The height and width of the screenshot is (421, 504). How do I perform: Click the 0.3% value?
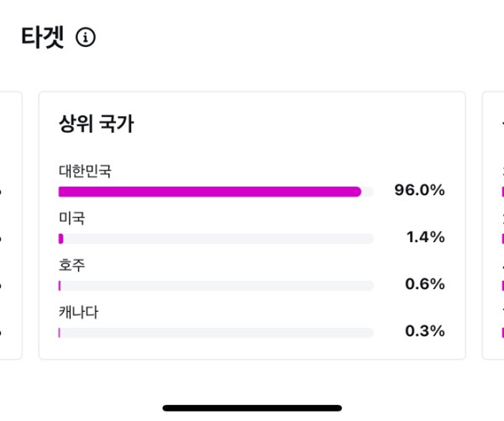point(424,331)
